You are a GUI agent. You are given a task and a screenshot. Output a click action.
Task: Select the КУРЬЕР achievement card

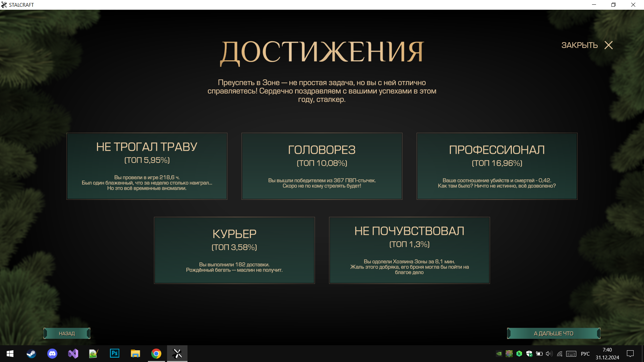coord(234,250)
